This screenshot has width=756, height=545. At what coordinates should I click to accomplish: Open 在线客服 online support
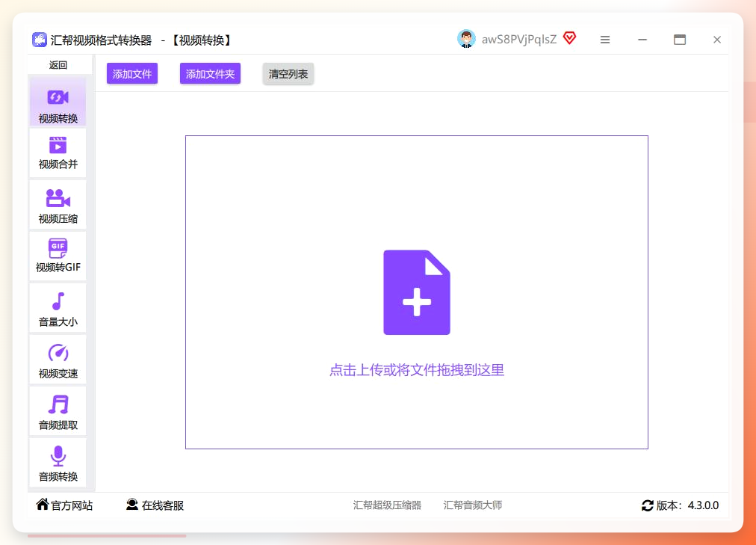click(x=155, y=505)
